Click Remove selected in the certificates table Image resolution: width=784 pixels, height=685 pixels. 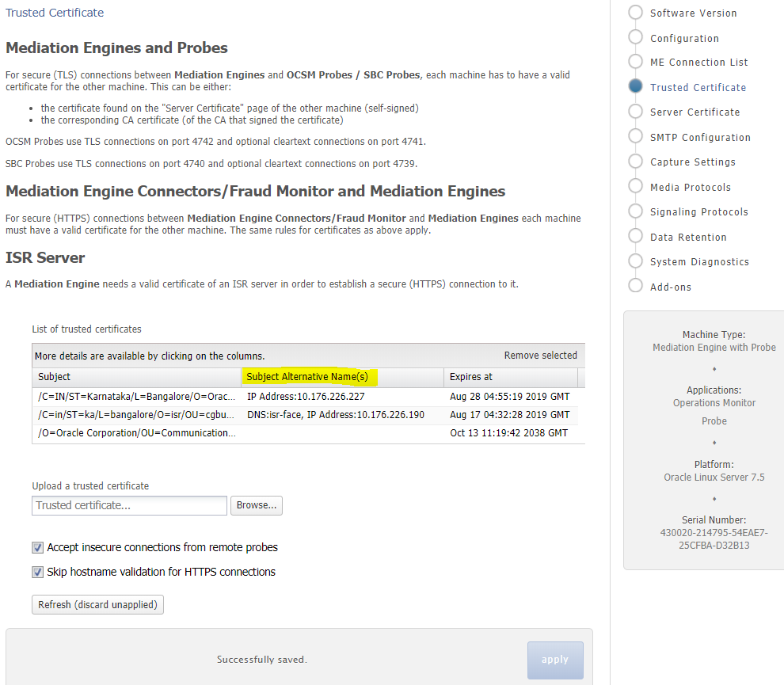coord(540,355)
